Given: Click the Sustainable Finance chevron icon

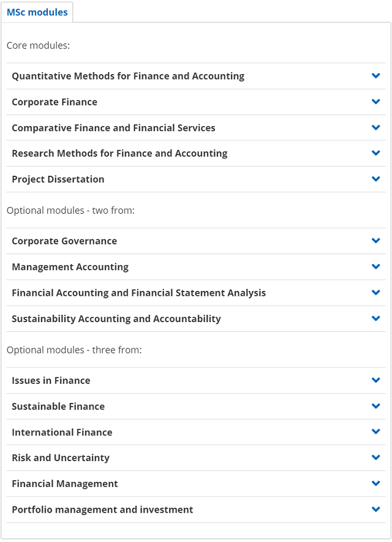Looking at the screenshot, I should 375,406.
